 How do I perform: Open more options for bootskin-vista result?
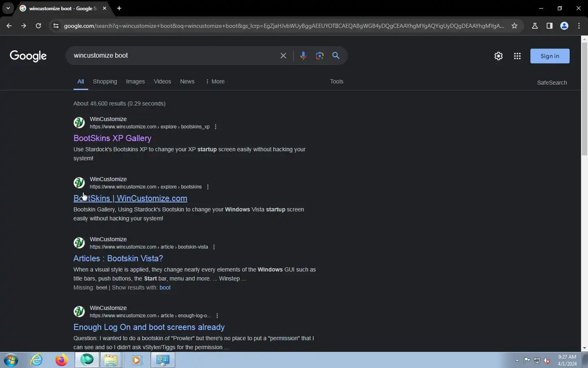pyautogui.click(x=214, y=247)
